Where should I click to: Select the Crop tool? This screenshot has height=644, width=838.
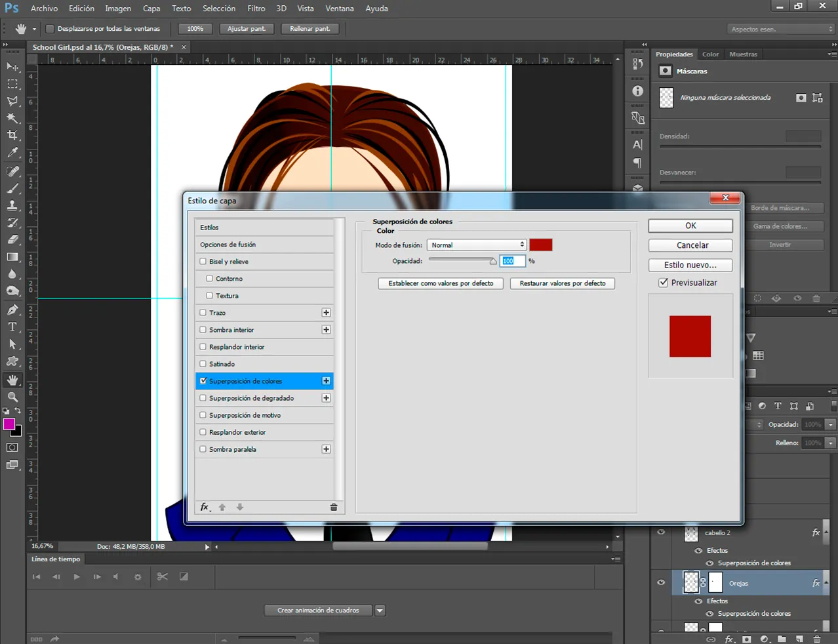click(12, 135)
